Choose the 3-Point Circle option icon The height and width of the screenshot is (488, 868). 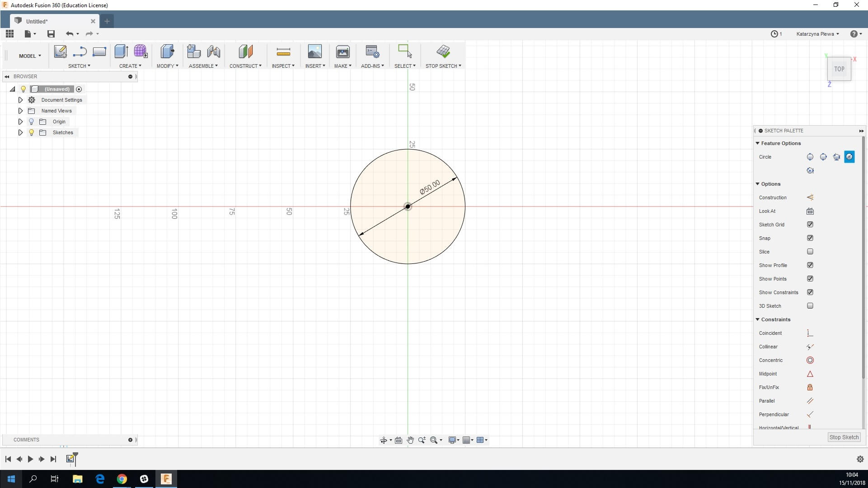[836, 157]
